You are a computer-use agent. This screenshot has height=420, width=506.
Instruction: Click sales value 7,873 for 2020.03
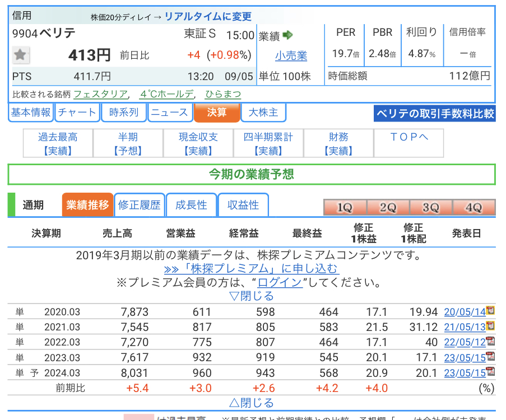coord(134,312)
